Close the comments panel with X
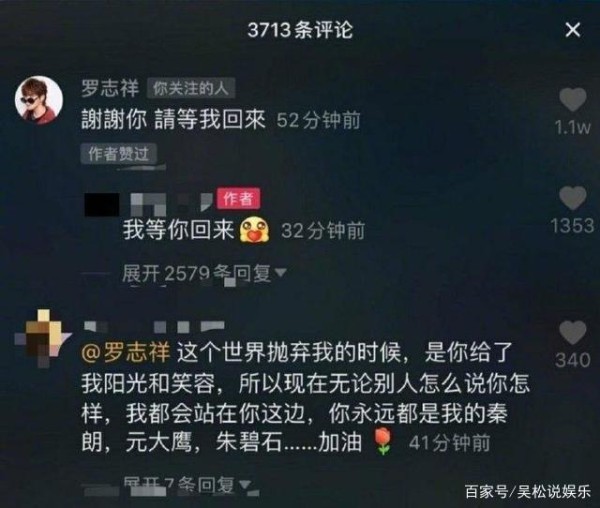The width and height of the screenshot is (600, 508). (572, 30)
